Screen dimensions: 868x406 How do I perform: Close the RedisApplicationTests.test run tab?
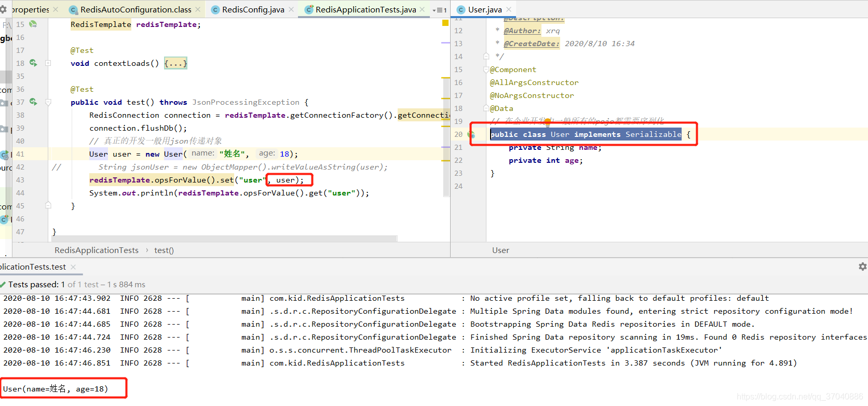pyautogui.click(x=73, y=267)
